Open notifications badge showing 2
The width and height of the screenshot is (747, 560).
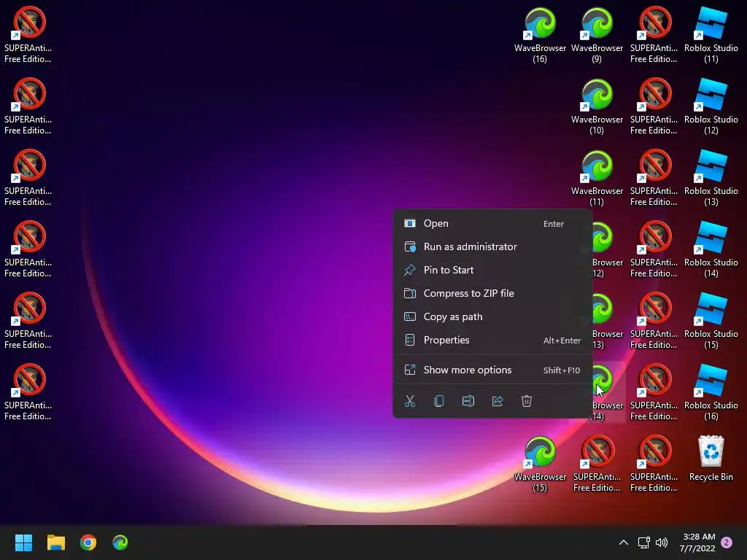[x=727, y=542]
